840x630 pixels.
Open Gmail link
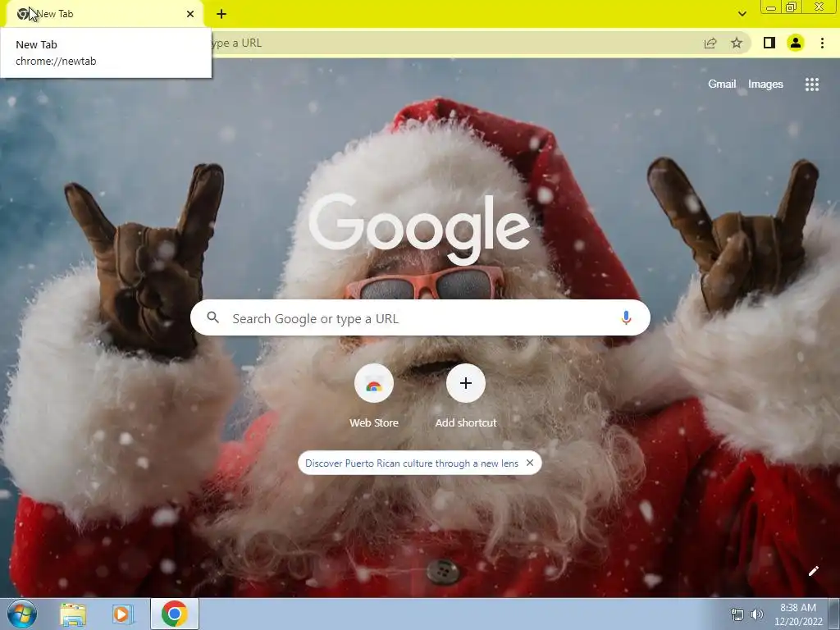[x=722, y=84]
